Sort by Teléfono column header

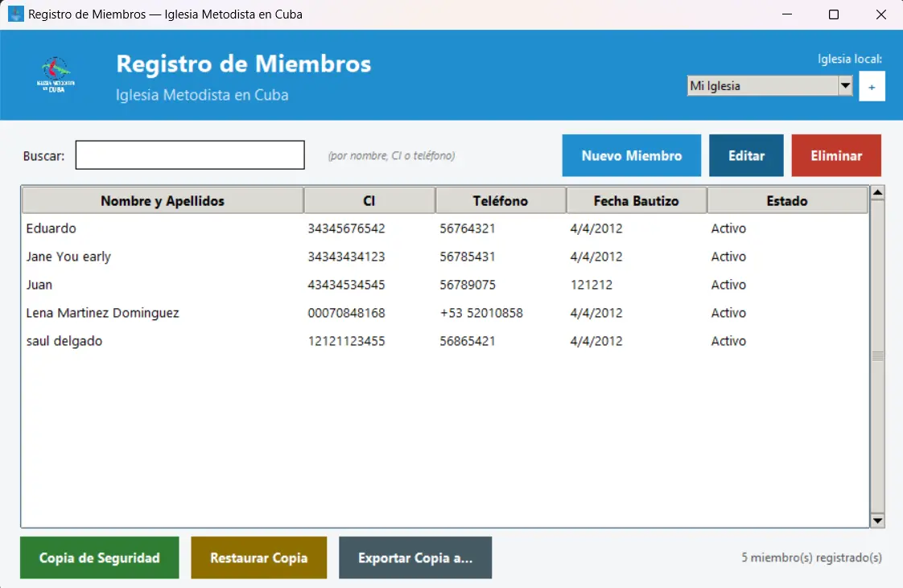pyautogui.click(x=501, y=201)
